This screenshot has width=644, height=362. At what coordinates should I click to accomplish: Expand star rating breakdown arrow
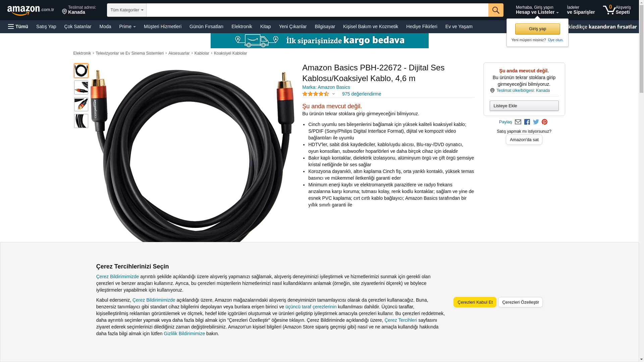click(x=333, y=94)
